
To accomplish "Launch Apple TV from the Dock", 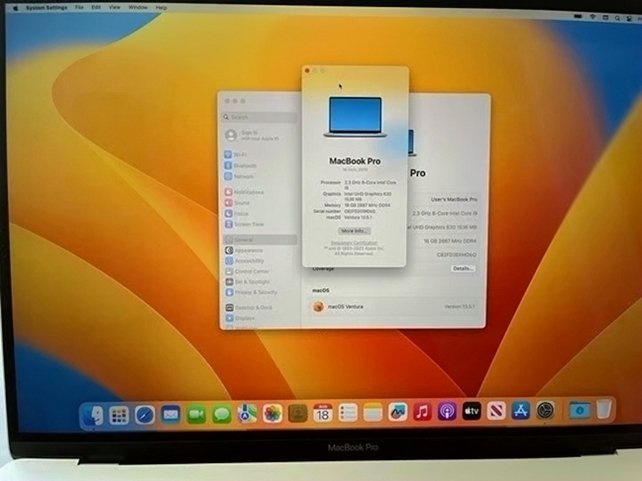I will (x=472, y=411).
